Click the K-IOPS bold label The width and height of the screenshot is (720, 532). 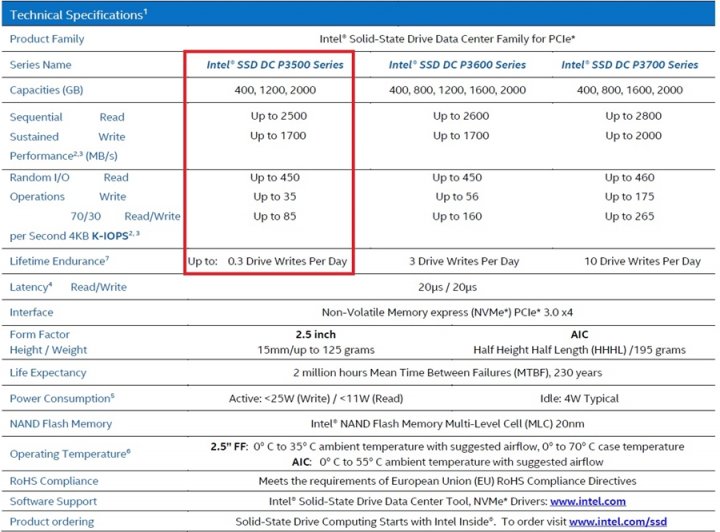110,236
